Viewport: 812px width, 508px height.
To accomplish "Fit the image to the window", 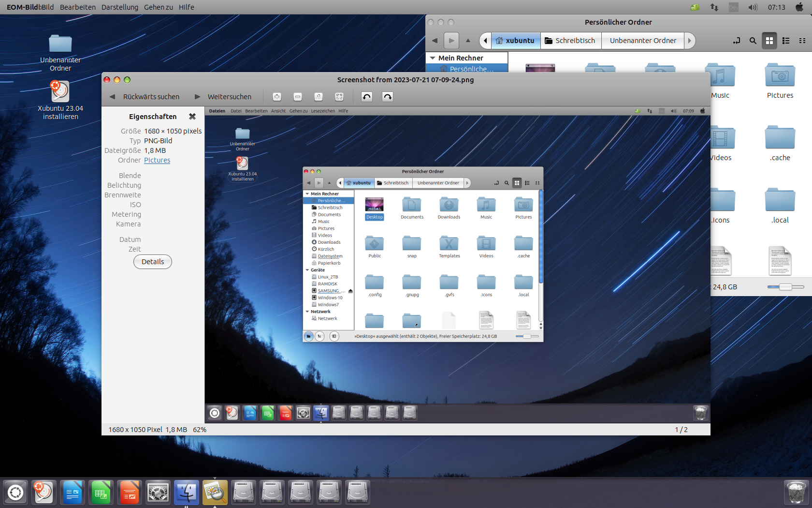I will [x=339, y=97].
